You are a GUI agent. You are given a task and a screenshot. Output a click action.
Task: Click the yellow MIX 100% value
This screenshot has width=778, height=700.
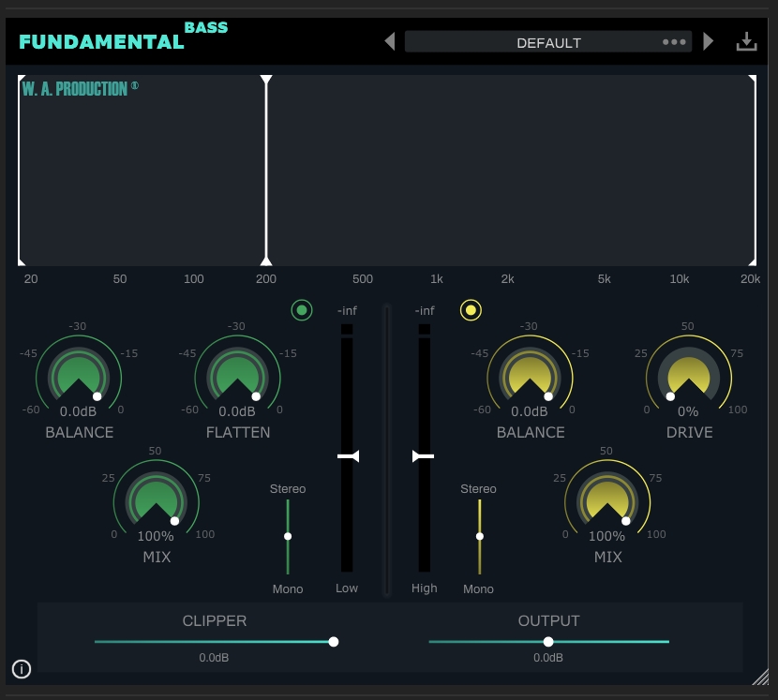point(606,536)
